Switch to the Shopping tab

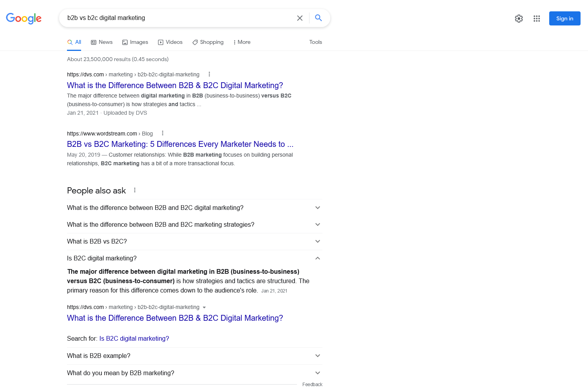point(208,42)
